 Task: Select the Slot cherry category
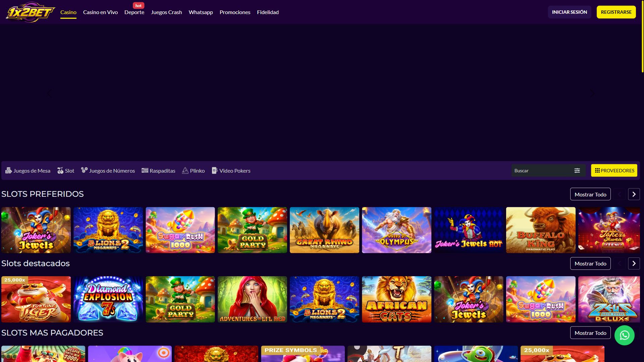[66, 171]
